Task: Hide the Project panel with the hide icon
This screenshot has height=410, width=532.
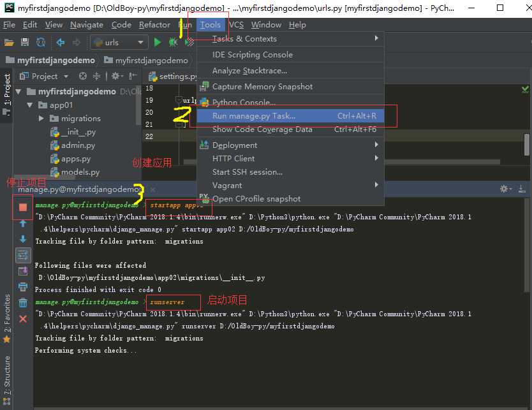Action: (x=133, y=77)
